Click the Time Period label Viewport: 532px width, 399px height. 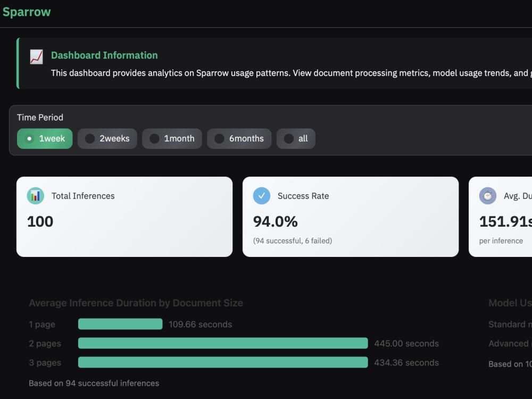[x=40, y=118]
